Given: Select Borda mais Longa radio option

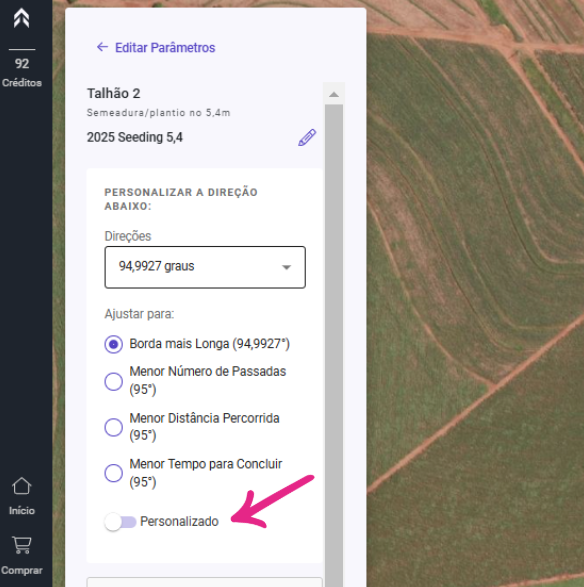Looking at the screenshot, I should [x=113, y=344].
